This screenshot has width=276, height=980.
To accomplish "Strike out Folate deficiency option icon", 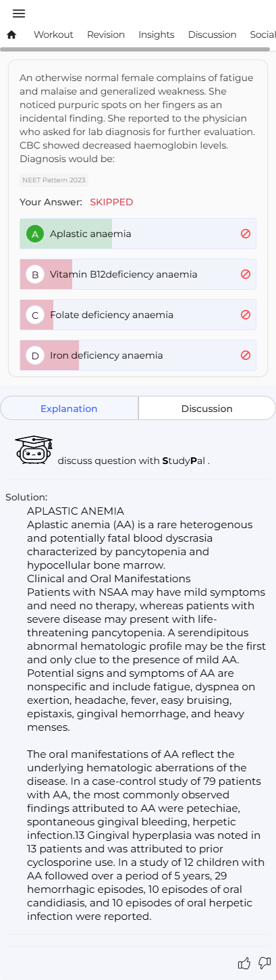I will pos(246,315).
